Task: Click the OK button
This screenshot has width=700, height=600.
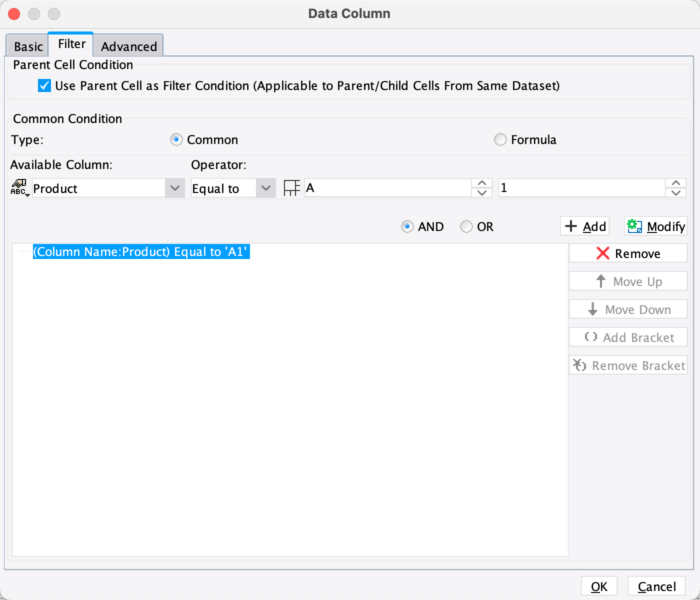Action: tap(599, 586)
